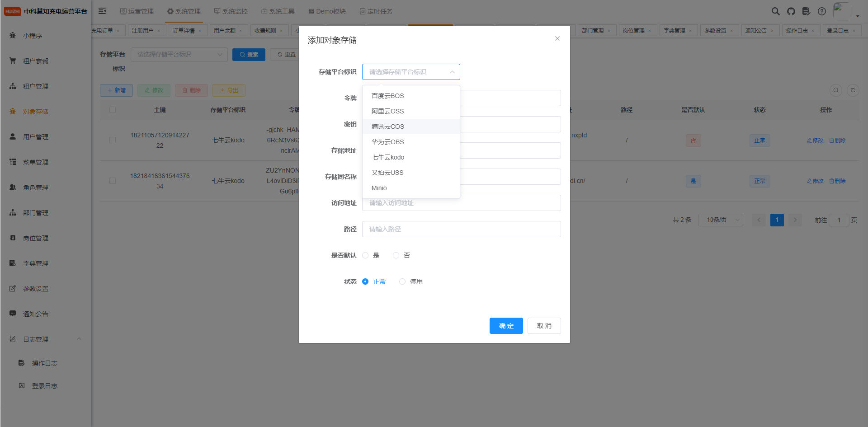This screenshot has width=868, height=427.
Task: Choose 又拍云USS from the dropdown list
Action: [411, 173]
